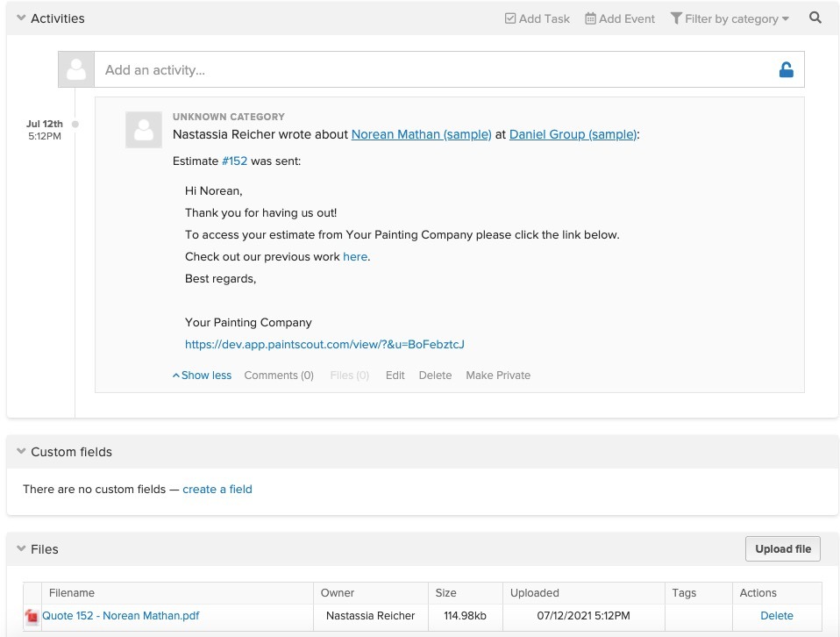The height and width of the screenshot is (637, 840).
Task: Click the create a field link
Action: [217, 489]
